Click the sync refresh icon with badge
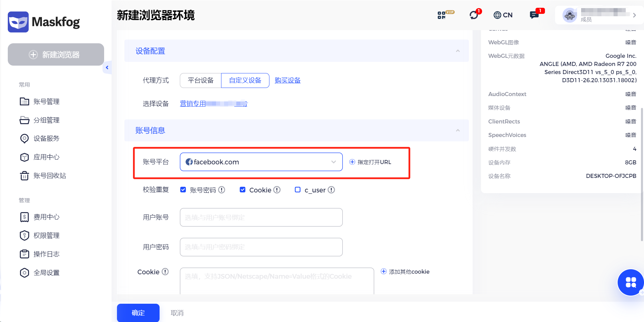This screenshot has height=322, width=644. point(474,15)
